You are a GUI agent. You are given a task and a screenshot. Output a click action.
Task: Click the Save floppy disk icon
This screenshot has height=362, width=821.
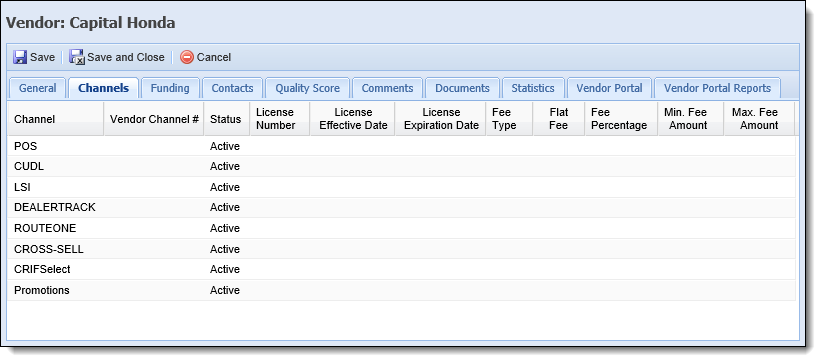coord(20,57)
